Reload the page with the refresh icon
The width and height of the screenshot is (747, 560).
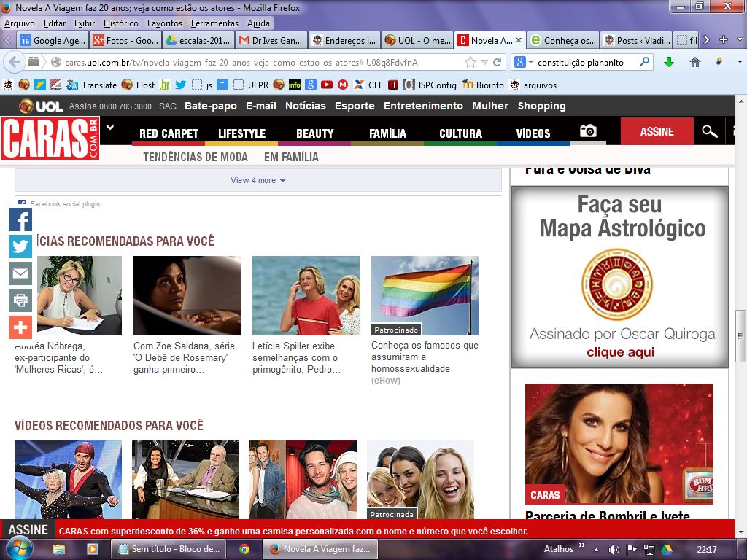498,63
